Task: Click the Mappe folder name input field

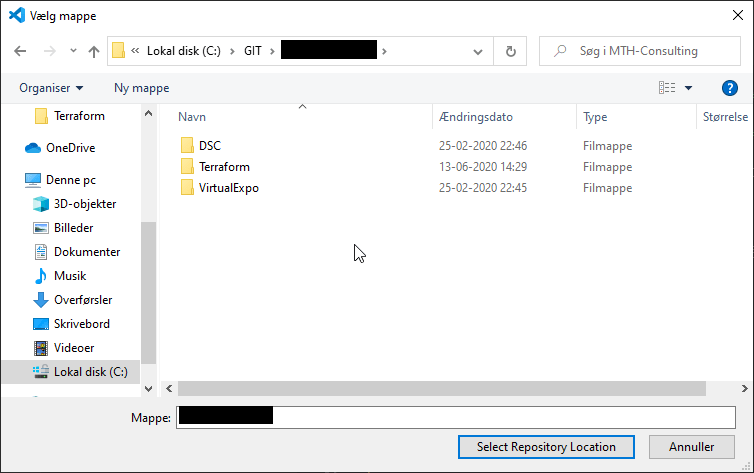Action: point(455,417)
